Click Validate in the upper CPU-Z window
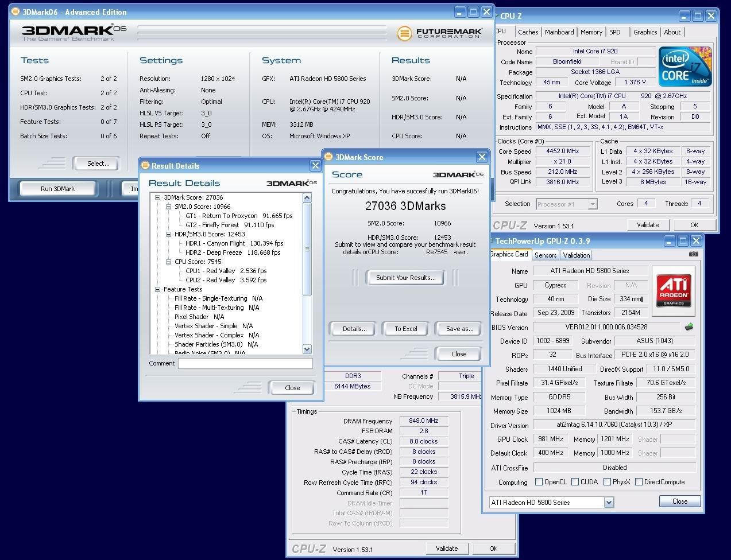This screenshot has height=560, width=731. point(648,225)
